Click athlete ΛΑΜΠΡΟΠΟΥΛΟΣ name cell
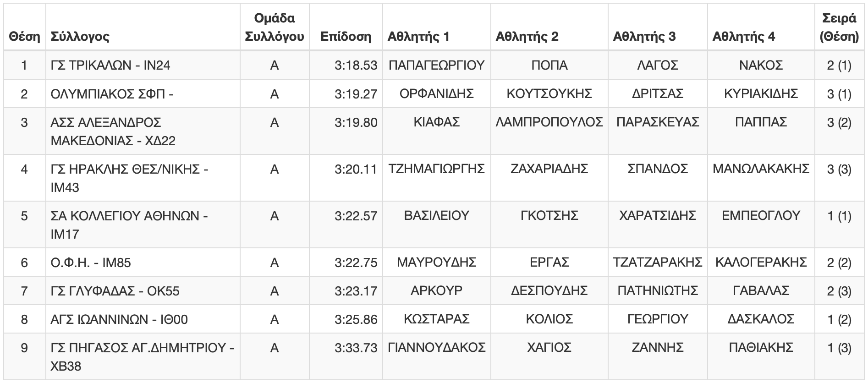Image resolution: width=868 pixels, height=383 pixels. [x=549, y=131]
